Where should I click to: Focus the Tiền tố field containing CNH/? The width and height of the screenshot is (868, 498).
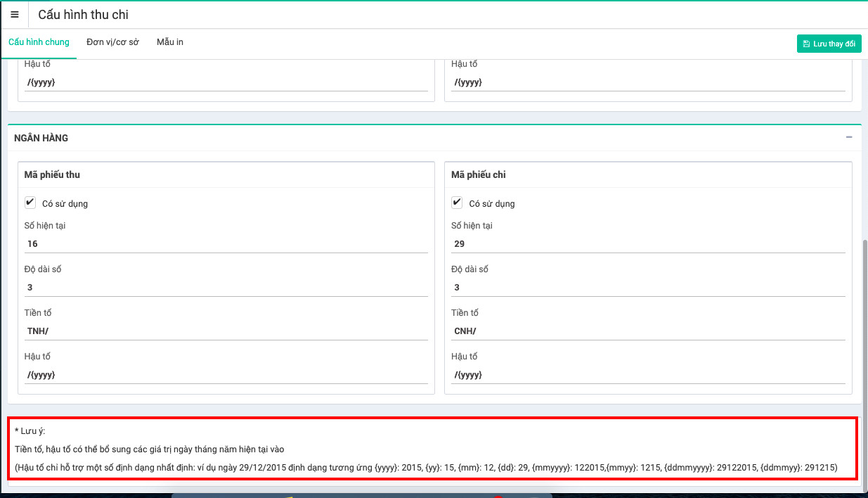[648, 331]
